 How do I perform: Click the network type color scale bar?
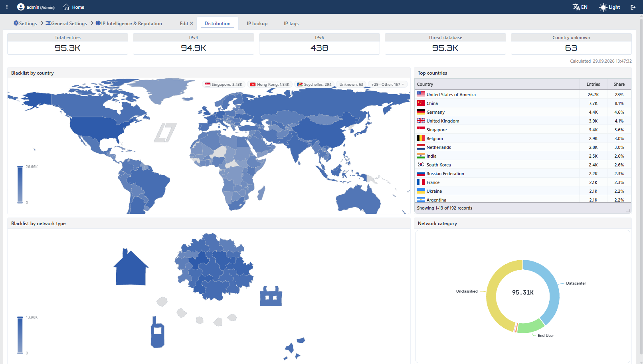coord(20,335)
